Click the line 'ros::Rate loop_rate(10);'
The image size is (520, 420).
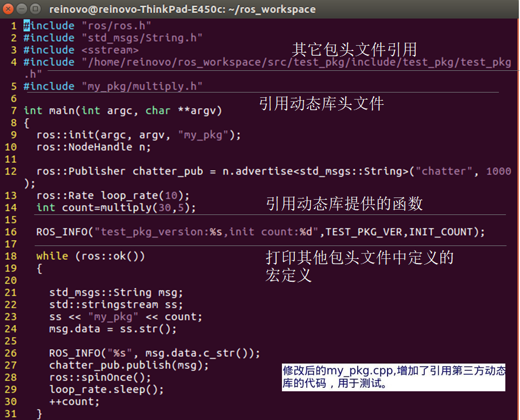(x=113, y=196)
